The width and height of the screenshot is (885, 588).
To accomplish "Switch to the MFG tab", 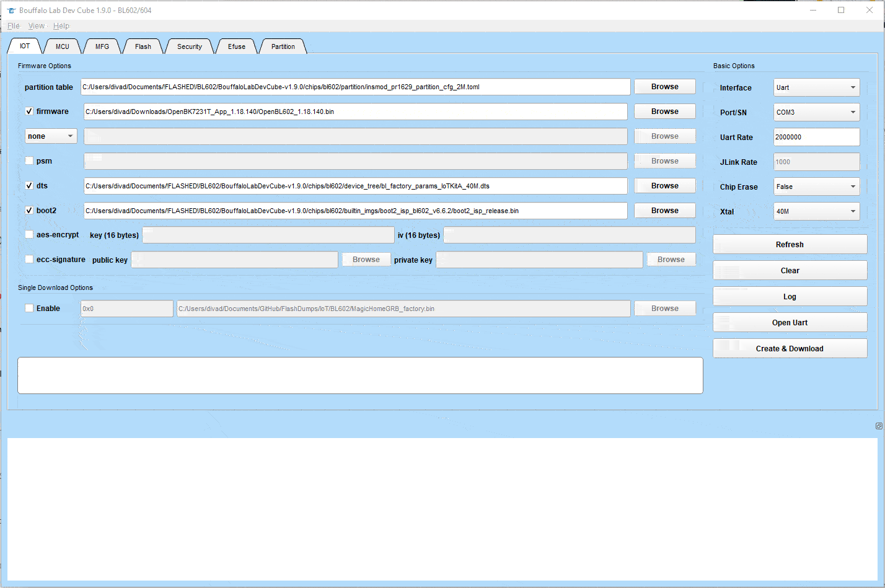I will pyautogui.click(x=102, y=46).
